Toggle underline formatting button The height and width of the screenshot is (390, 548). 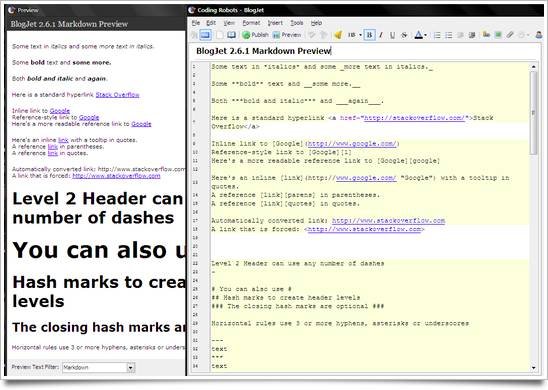392,35
